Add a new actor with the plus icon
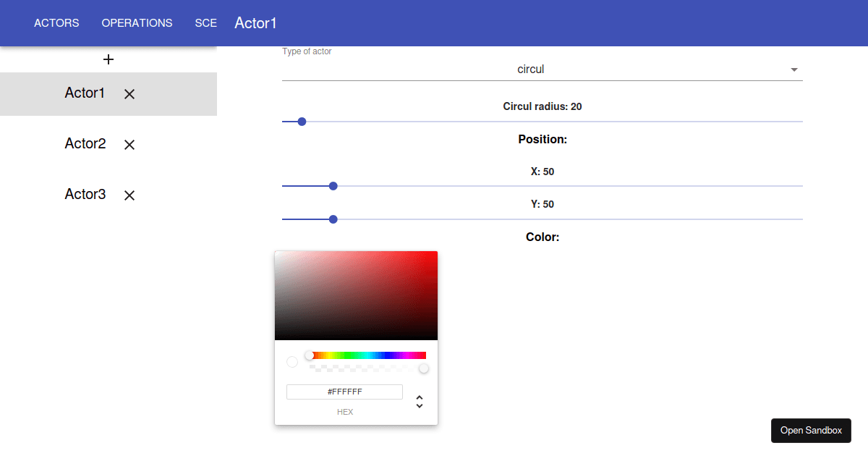868x456 pixels. coord(109,59)
